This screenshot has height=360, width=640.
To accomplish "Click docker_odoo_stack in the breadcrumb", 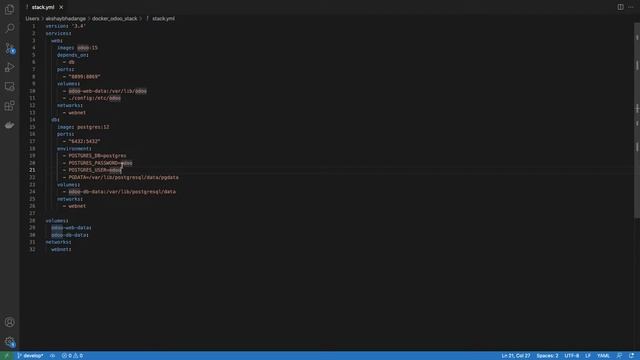I will click(x=114, y=19).
